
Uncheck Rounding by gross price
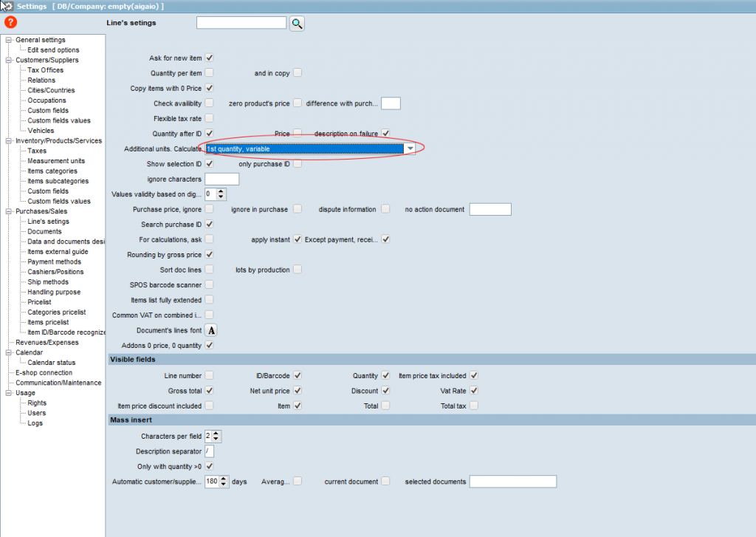click(x=210, y=254)
